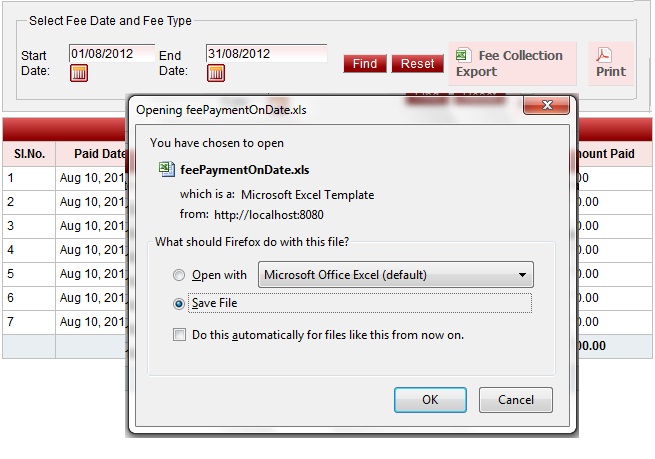Viewport: 655px width, 459px height.
Task: Cancel the file download dialog
Action: pyautogui.click(x=516, y=400)
